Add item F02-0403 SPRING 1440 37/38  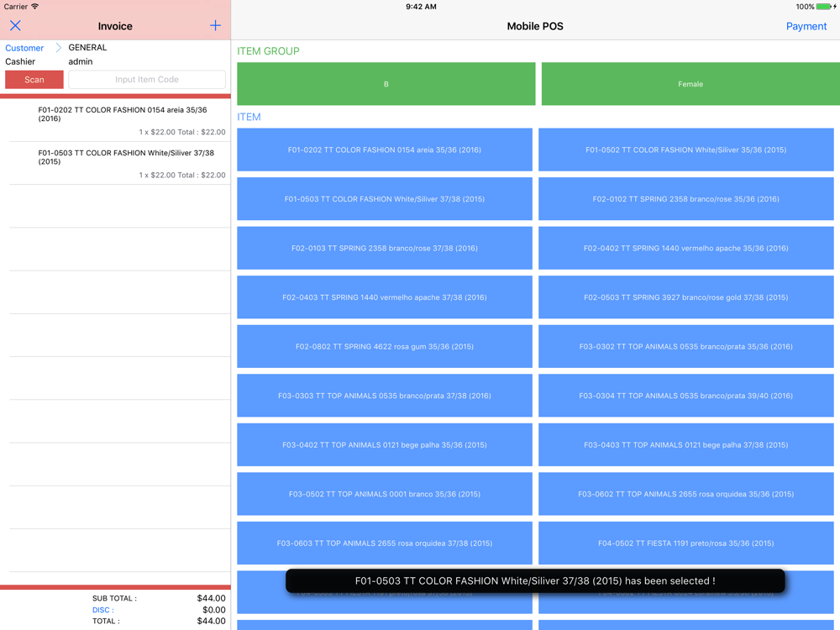[x=385, y=297]
